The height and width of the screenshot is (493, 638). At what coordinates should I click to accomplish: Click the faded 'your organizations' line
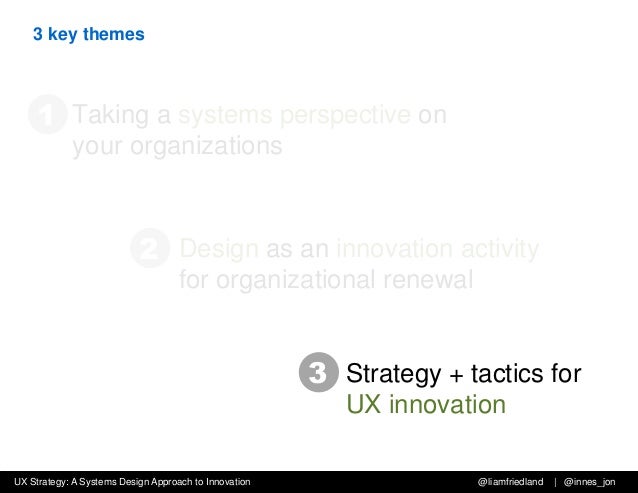click(177, 146)
